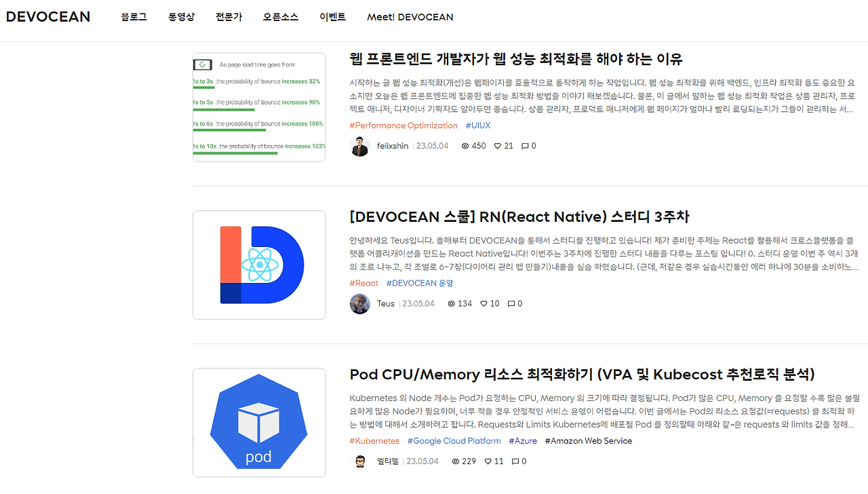The height and width of the screenshot is (494, 868).
Task: Click the heart icon with 11 likes
Action: (x=488, y=461)
